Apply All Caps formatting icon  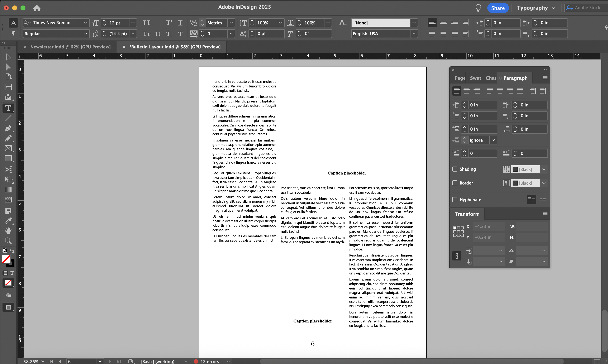147,23
